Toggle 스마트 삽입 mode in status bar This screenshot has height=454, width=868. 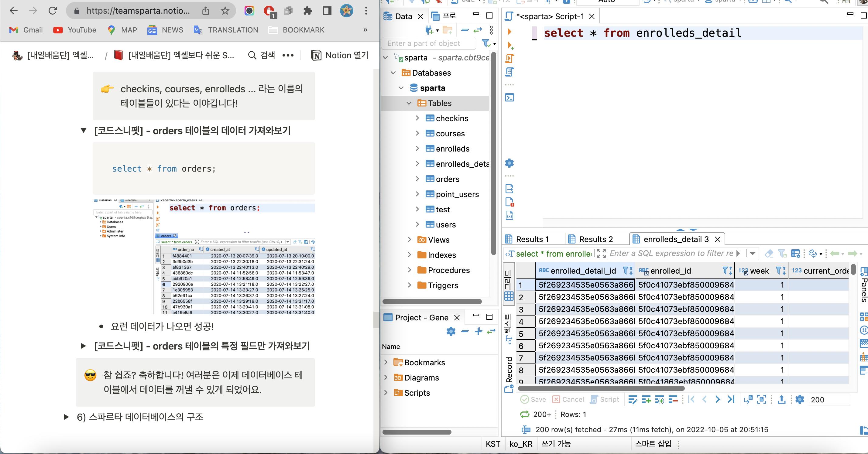(654, 444)
